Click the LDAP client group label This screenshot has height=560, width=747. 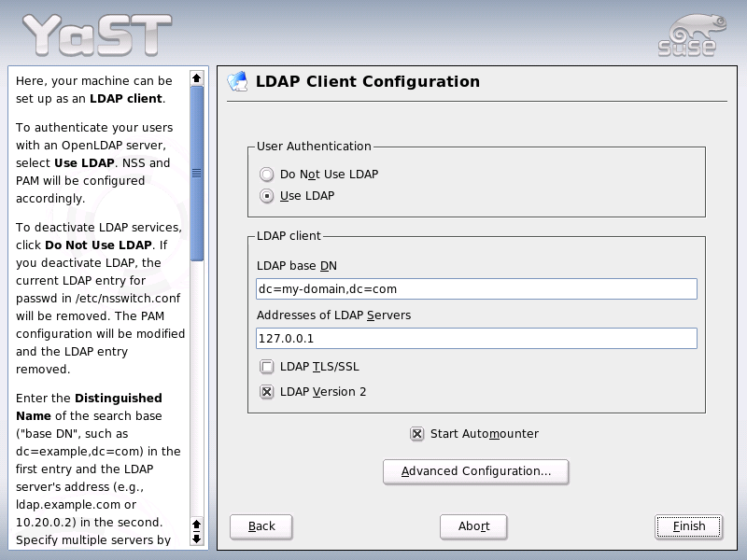(x=289, y=236)
